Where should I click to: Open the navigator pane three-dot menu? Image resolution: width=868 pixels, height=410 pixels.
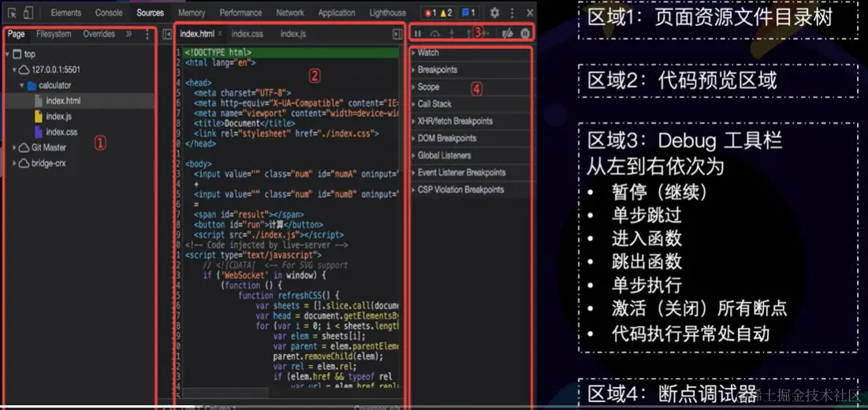[x=147, y=35]
